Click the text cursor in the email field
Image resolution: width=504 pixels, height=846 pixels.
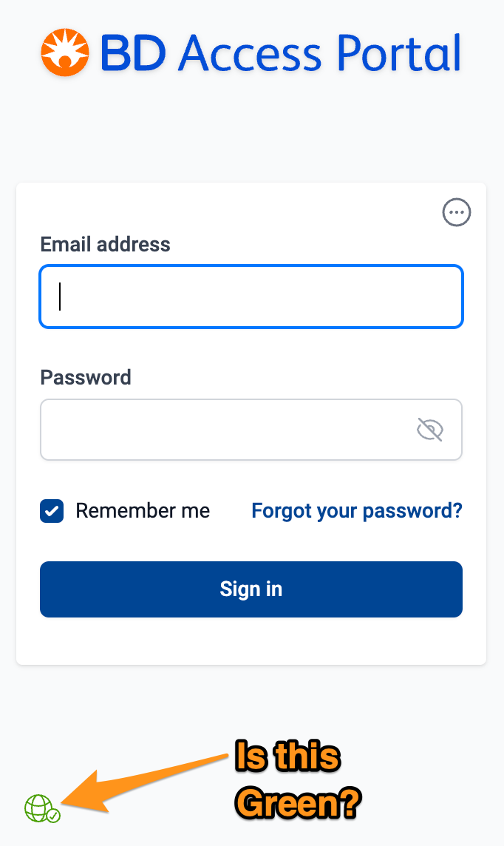(x=60, y=297)
